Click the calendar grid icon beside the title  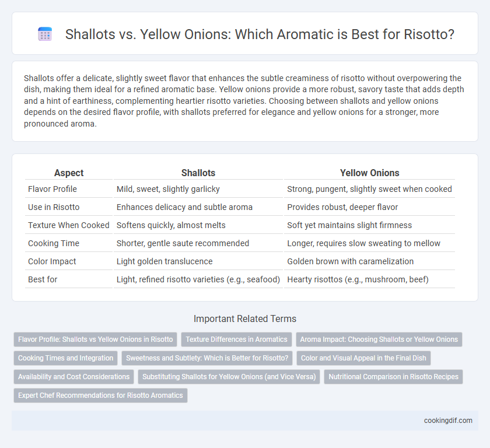click(x=45, y=34)
